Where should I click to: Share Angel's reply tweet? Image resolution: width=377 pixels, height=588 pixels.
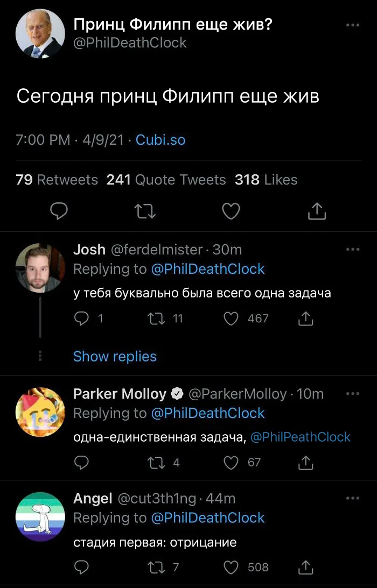pos(305,567)
